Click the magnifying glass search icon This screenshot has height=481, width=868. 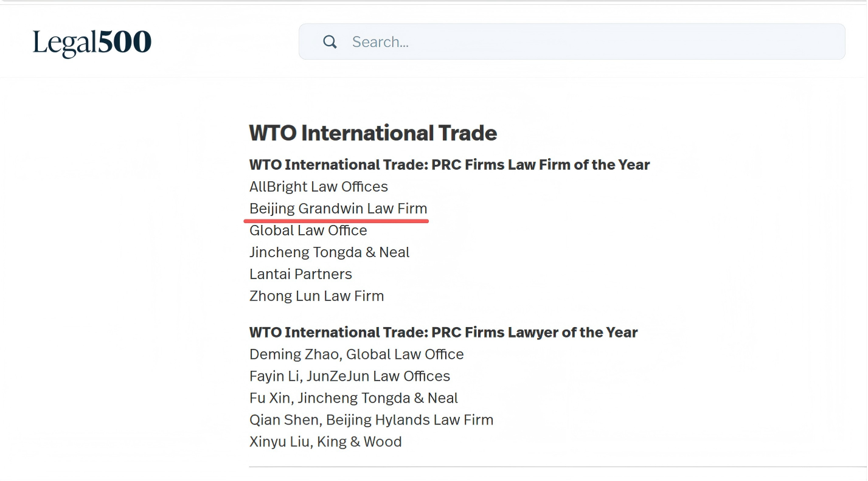[330, 42]
